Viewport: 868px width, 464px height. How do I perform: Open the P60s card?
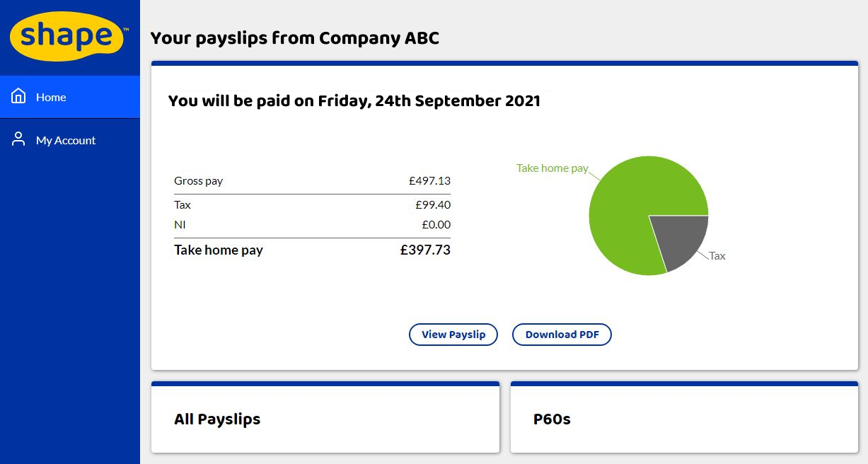[684, 417]
